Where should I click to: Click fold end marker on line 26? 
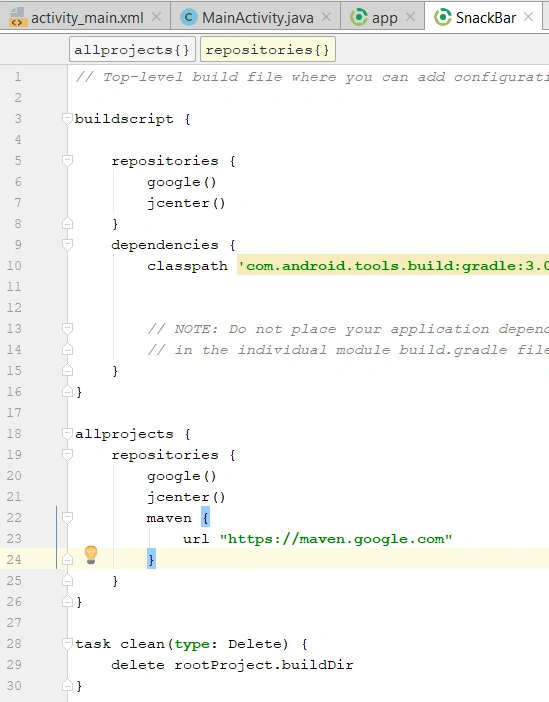point(67,602)
